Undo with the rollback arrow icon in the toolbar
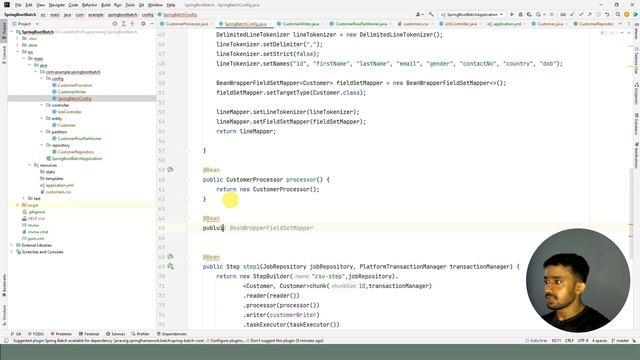 coord(607,14)
